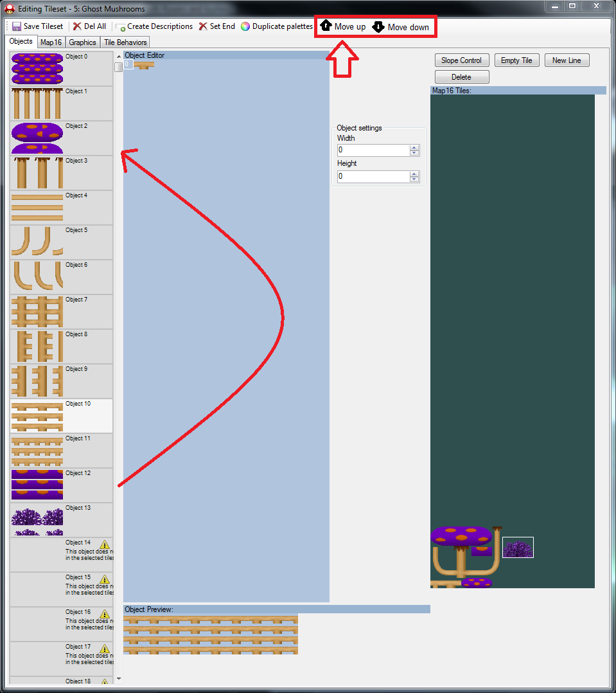Screen dimensions: 616x693
Task: Select Object 16 in the object list
Action: (x=62, y=624)
